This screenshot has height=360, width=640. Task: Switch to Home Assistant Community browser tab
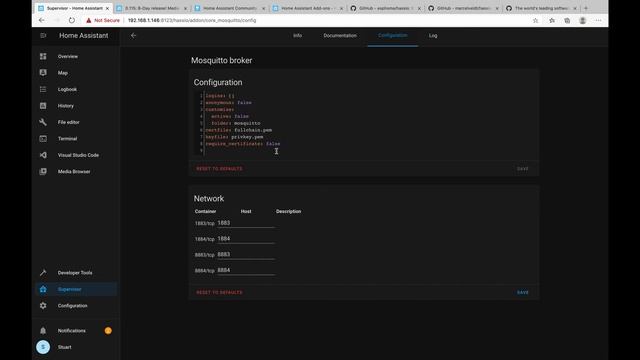(x=230, y=8)
